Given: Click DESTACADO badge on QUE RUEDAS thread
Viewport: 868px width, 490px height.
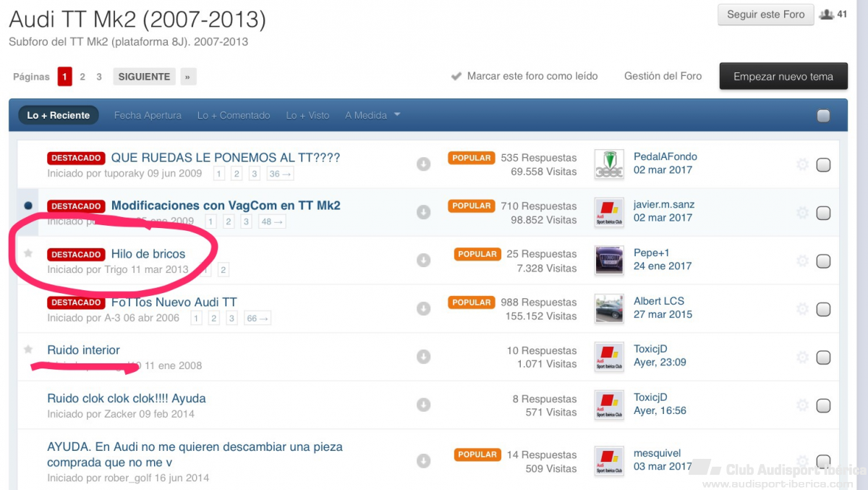Looking at the screenshot, I should pyautogui.click(x=76, y=158).
